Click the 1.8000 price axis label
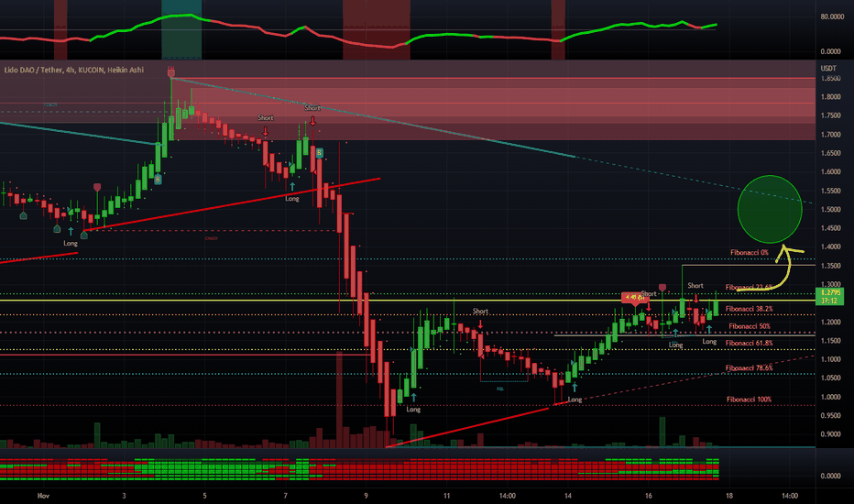The width and height of the screenshot is (854, 504). [x=830, y=97]
